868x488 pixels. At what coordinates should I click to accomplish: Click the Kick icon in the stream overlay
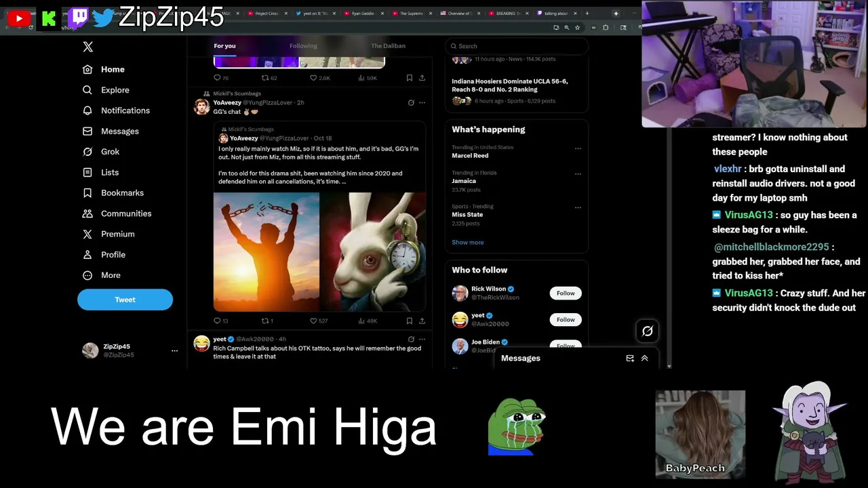[x=49, y=18]
